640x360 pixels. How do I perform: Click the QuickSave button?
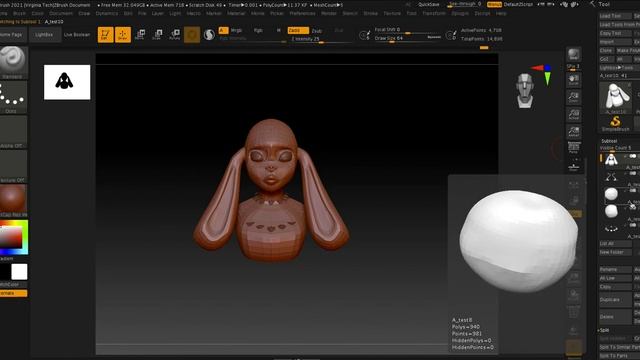(x=429, y=4)
